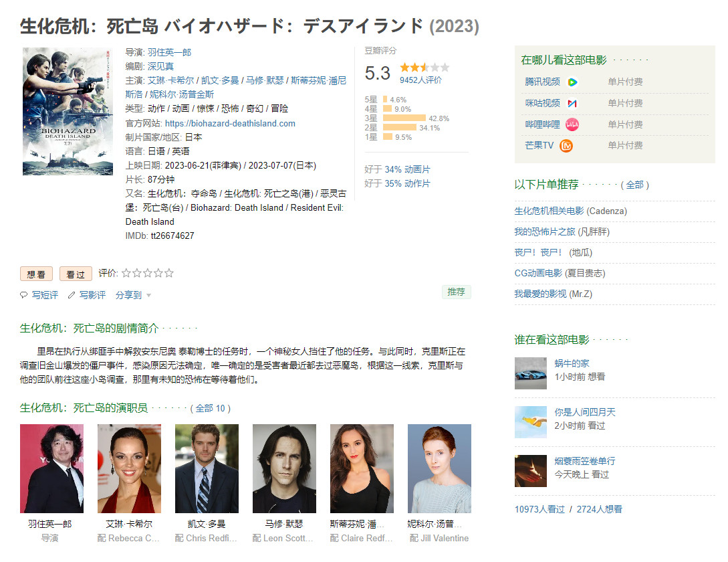This screenshot has width=728, height=562.
Task: Click the Tencent Video platform icon
Action: point(572,82)
